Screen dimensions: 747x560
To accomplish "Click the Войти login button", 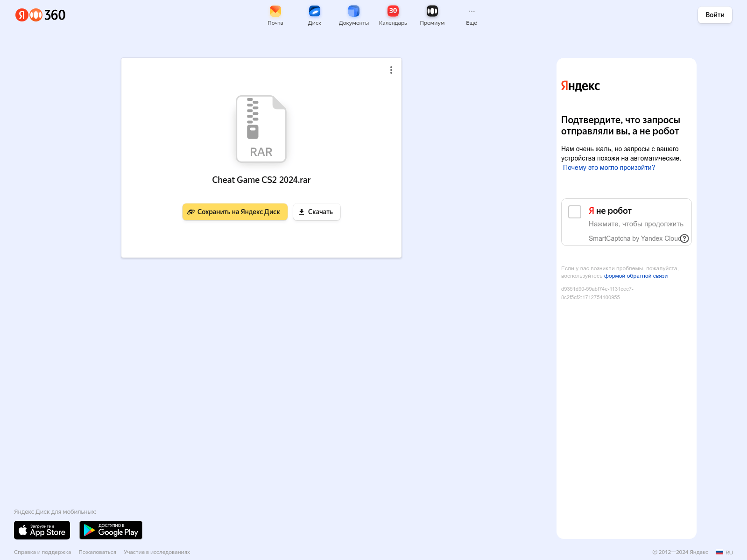I will click(715, 15).
